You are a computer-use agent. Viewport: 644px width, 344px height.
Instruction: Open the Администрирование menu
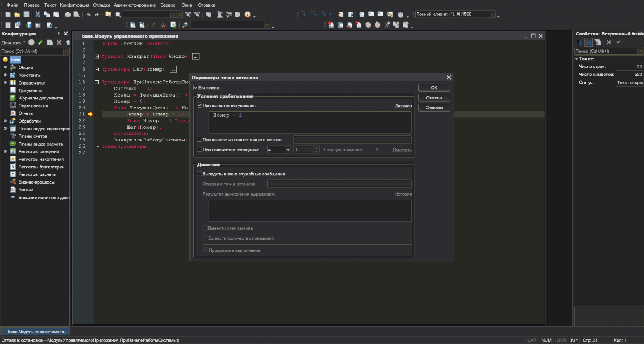135,5
